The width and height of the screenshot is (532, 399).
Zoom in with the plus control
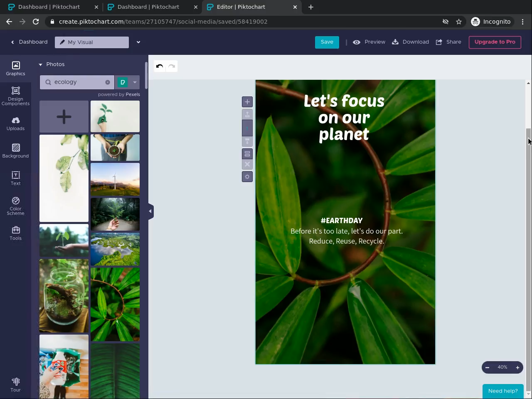point(517,367)
